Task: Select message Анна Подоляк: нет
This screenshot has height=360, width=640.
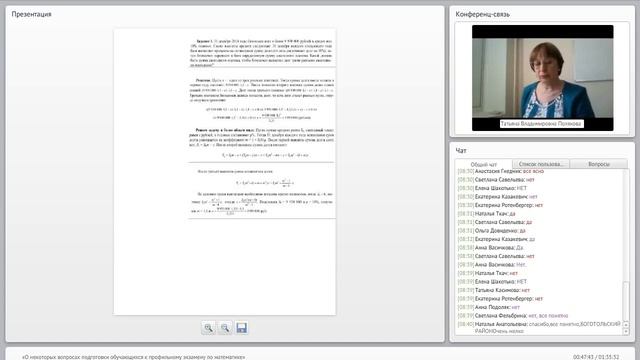Action: click(x=489, y=307)
